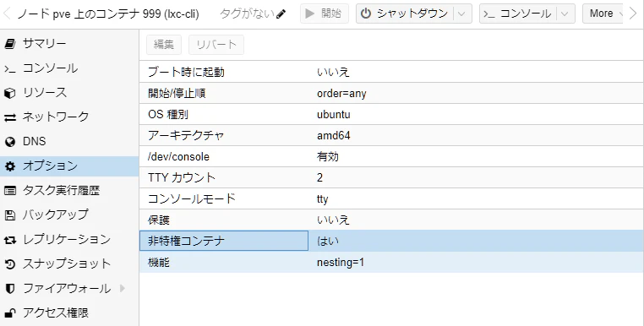Select the /dev/console row
The width and height of the screenshot is (644, 326).
tap(391, 156)
